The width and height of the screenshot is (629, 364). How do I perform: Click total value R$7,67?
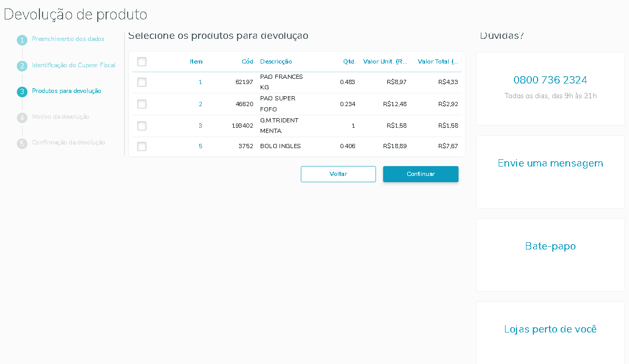448,147
